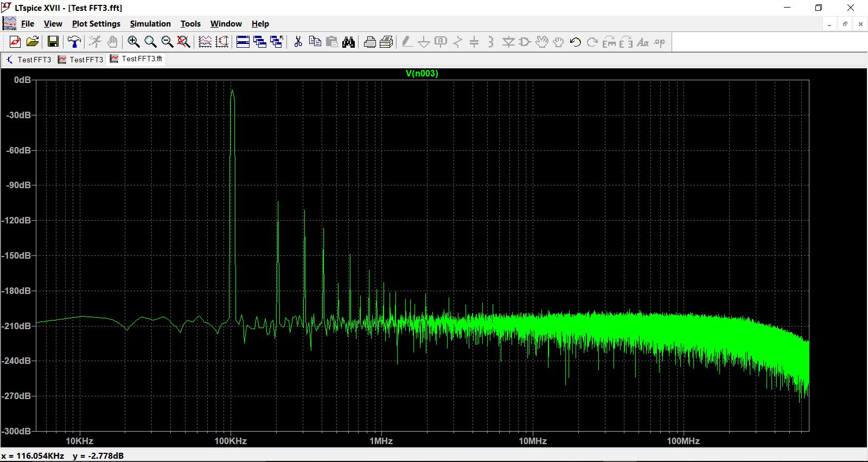The height and width of the screenshot is (462, 868).
Task: Select the Ground symbol icon
Action: tap(424, 42)
